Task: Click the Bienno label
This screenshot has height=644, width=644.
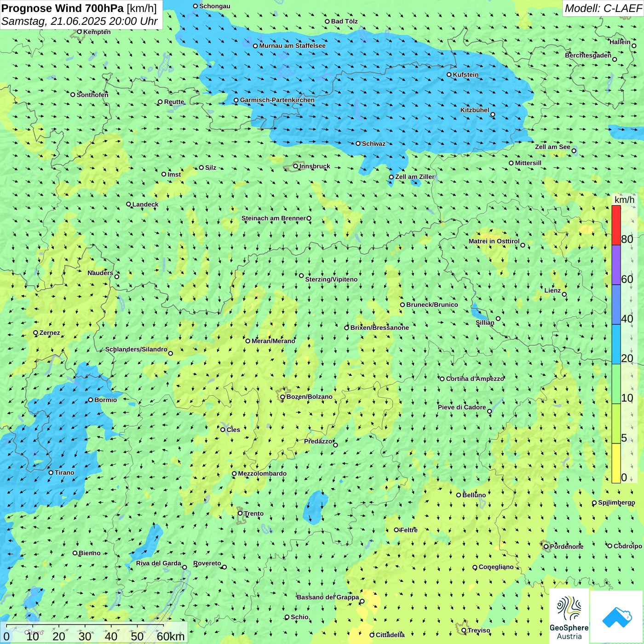Action: [x=89, y=553]
